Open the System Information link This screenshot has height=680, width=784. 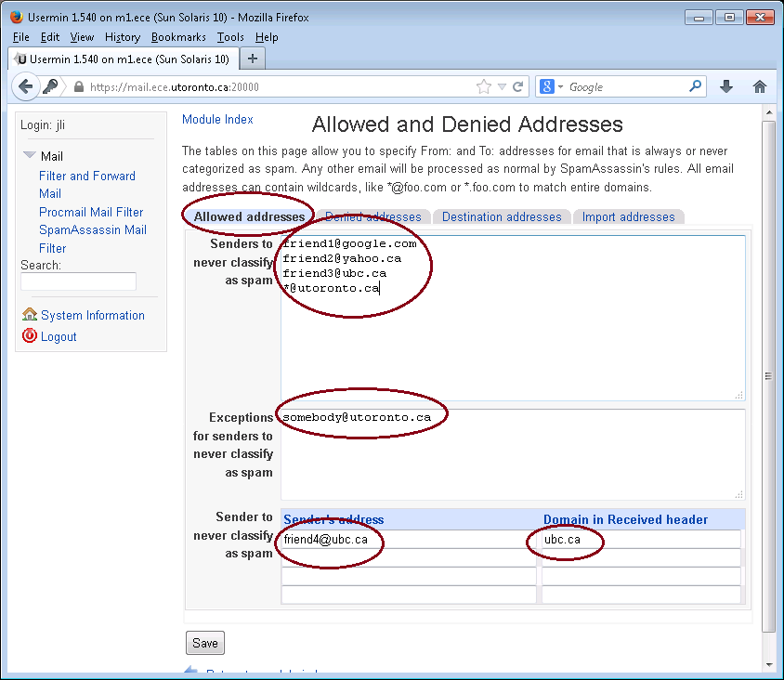click(93, 315)
